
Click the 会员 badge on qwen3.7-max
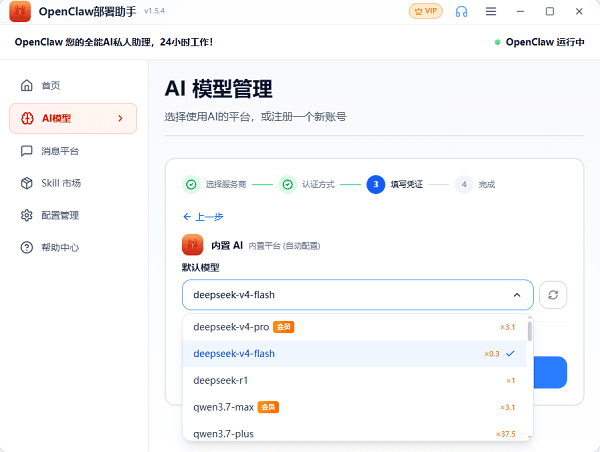click(268, 407)
